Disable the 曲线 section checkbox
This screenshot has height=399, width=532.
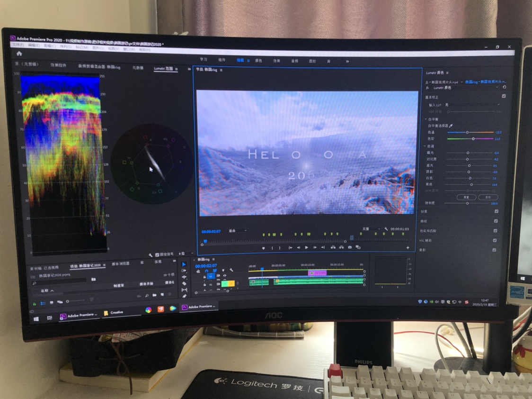[496, 221]
